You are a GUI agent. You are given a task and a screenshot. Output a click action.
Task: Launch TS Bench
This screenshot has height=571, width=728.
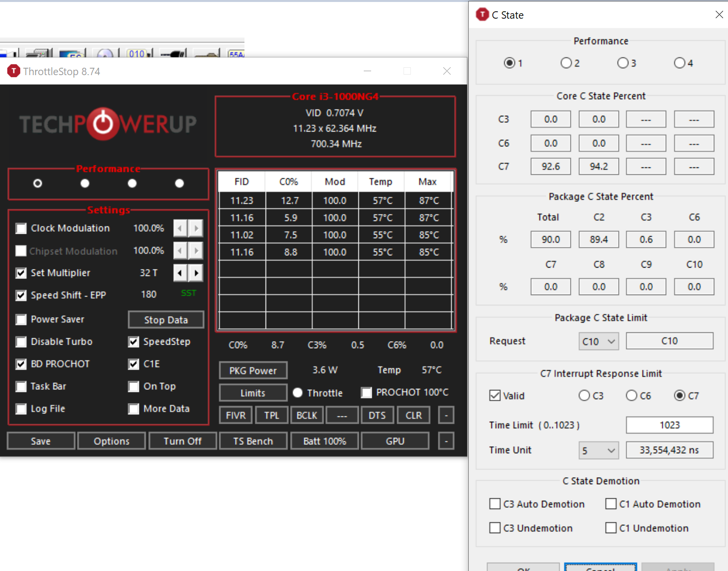pyautogui.click(x=253, y=441)
